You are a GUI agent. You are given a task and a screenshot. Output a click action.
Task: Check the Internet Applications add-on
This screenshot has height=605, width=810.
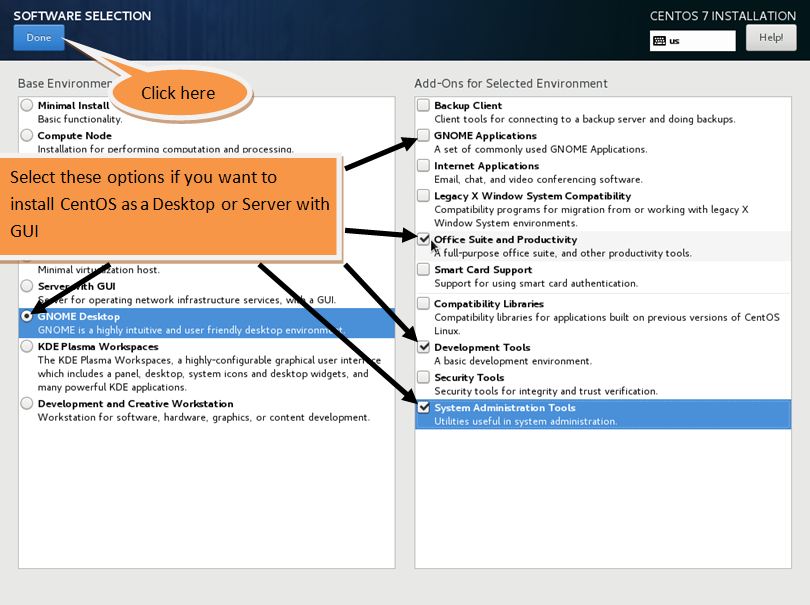424,165
